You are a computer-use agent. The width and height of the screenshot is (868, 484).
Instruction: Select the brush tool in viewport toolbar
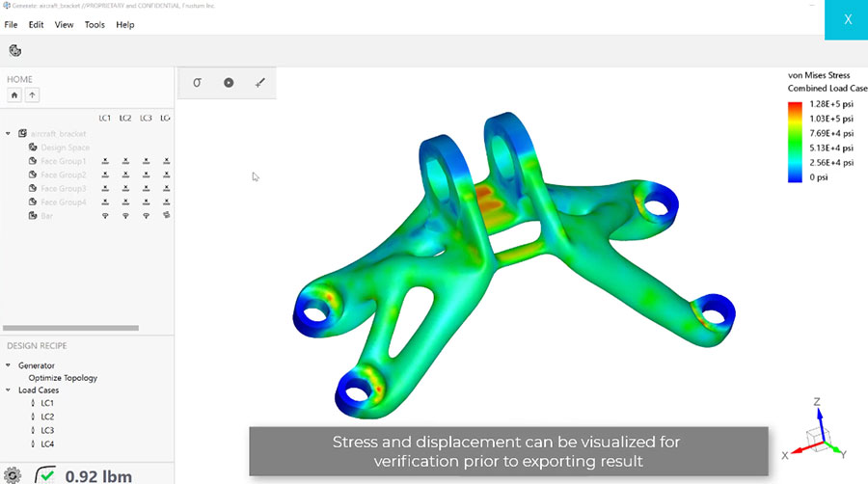259,83
